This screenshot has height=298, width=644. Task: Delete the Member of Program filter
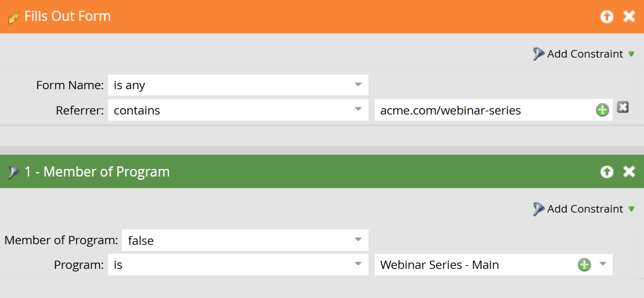click(x=629, y=172)
